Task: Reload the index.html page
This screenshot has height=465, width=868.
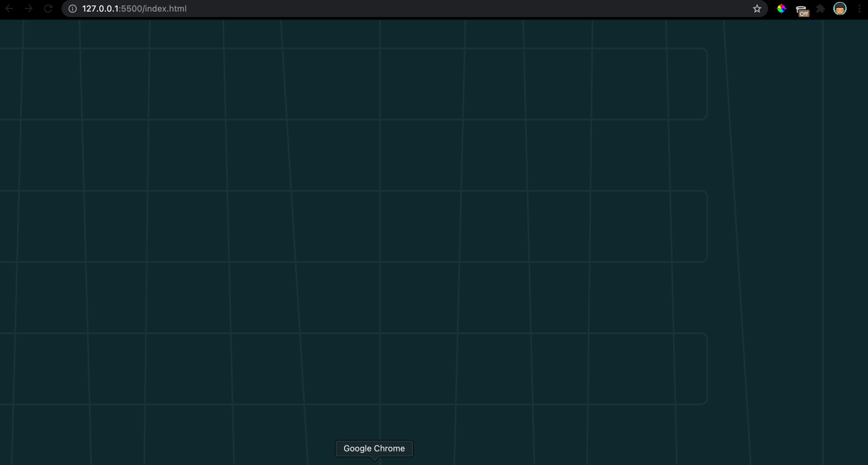Action: (x=48, y=9)
